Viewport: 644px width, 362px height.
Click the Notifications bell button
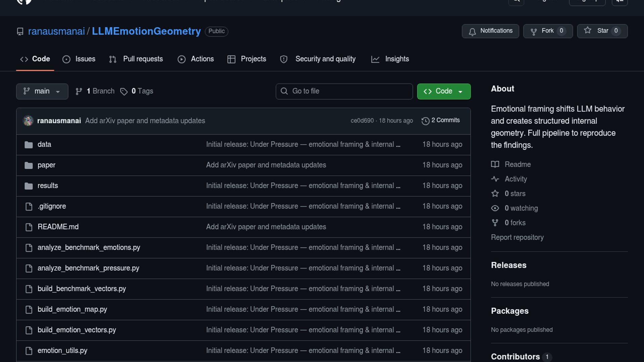pos(490,31)
